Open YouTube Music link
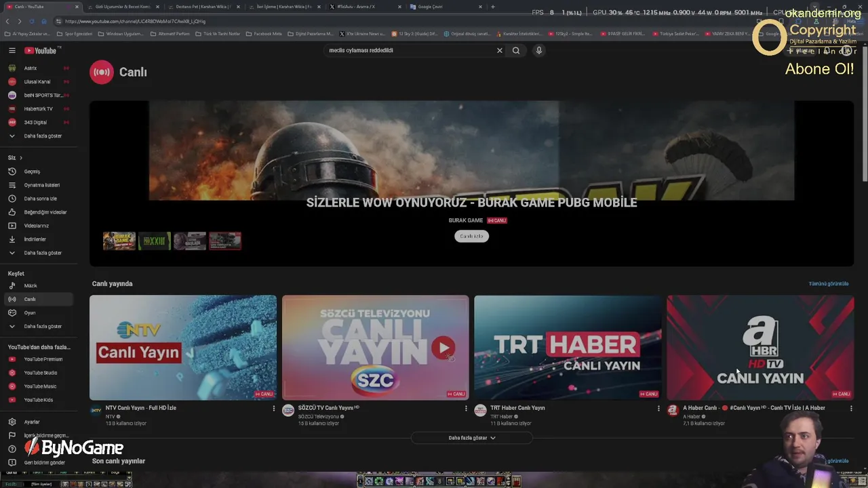 point(39,386)
